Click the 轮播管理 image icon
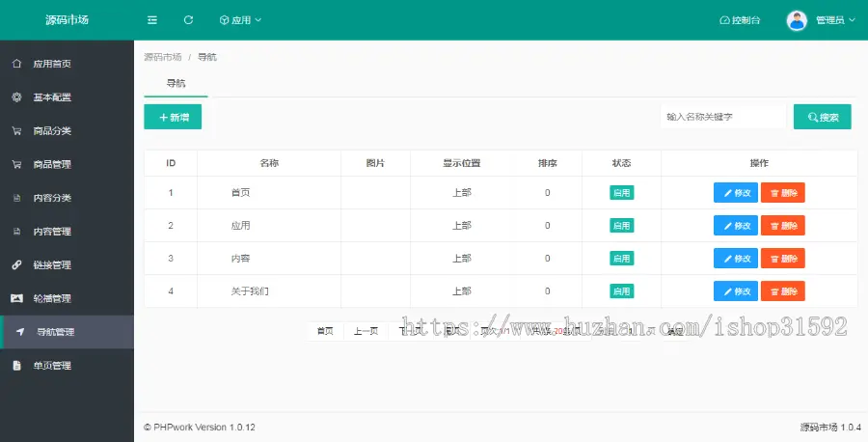The image size is (868, 442). pos(16,299)
